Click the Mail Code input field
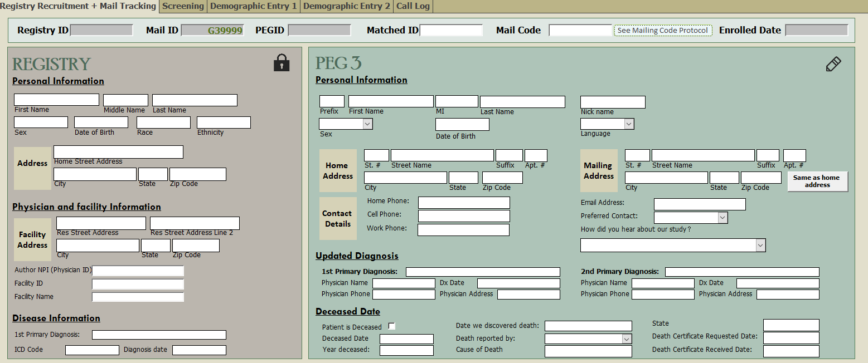The width and height of the screenshot is (868, 363). pos(580,31)
